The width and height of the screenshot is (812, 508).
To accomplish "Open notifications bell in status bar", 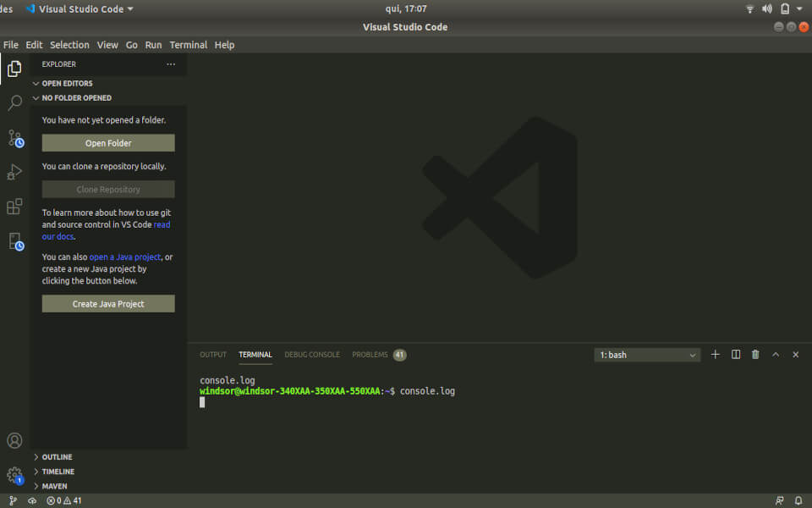I will (x=798, y=500).
